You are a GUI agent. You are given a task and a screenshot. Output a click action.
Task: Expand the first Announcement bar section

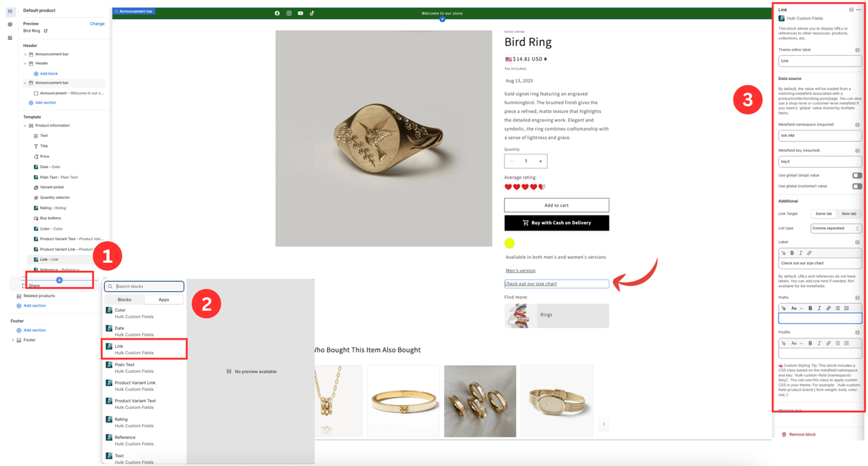click(25, 55)
